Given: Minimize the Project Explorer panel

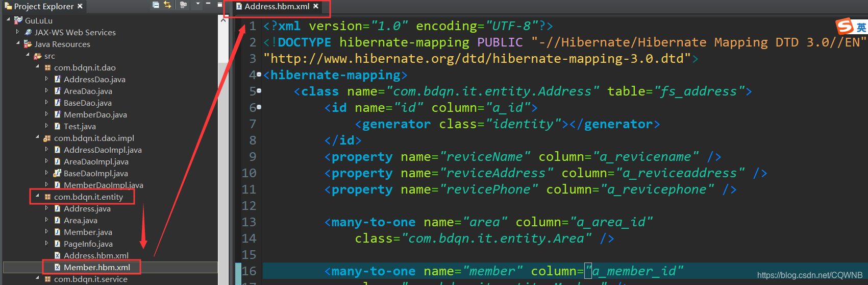Looking at the screenshot, I should click(209, 4).
